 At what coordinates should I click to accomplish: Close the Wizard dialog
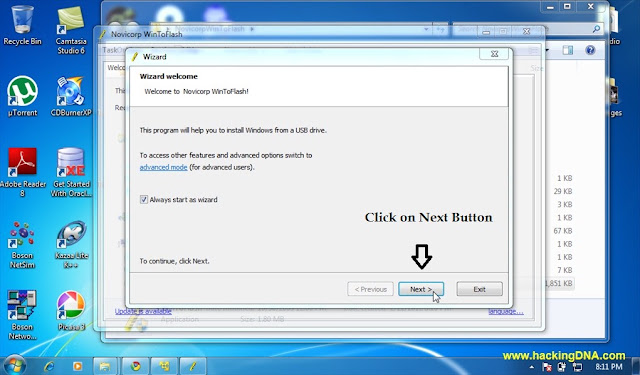tap(494, 54)
